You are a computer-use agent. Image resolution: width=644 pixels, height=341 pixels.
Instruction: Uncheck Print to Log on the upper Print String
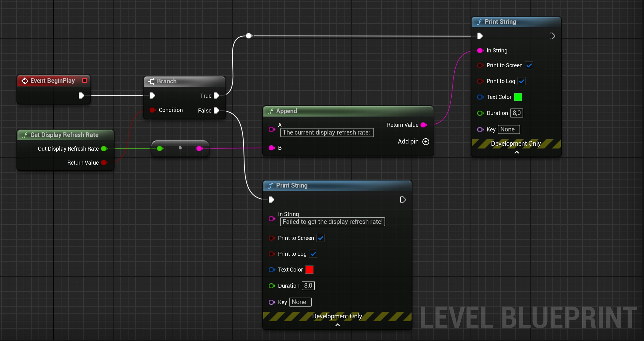[x=522, y=81]
